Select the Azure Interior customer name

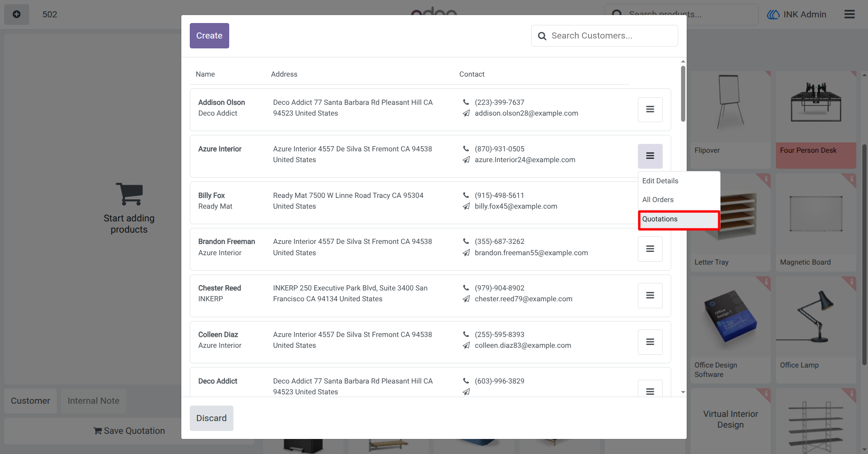point(220,149)
